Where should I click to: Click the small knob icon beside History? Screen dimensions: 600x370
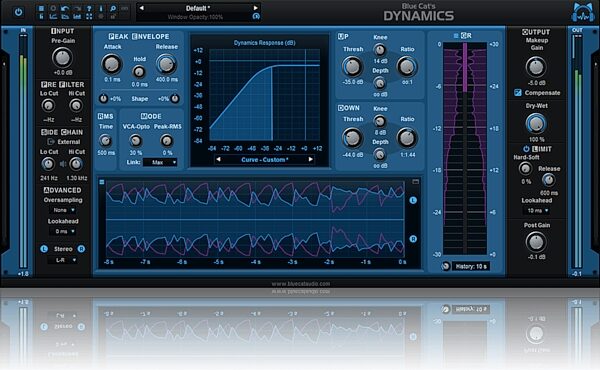point(445,266)
